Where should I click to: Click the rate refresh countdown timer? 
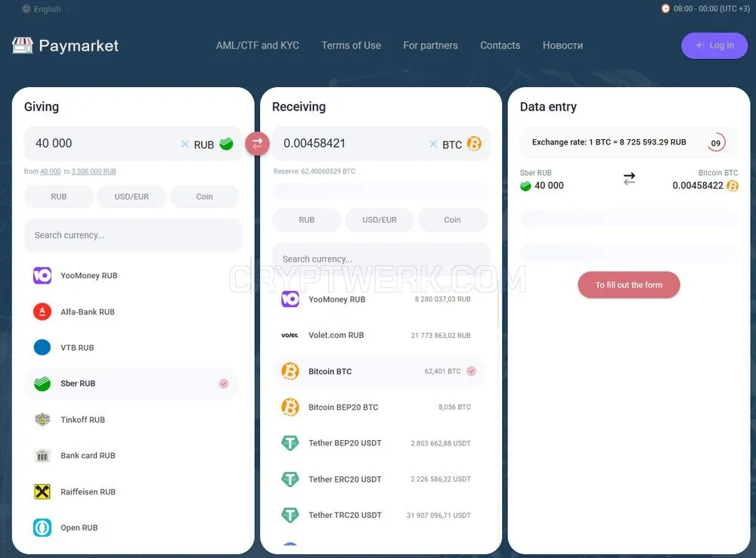pos(716,142)
